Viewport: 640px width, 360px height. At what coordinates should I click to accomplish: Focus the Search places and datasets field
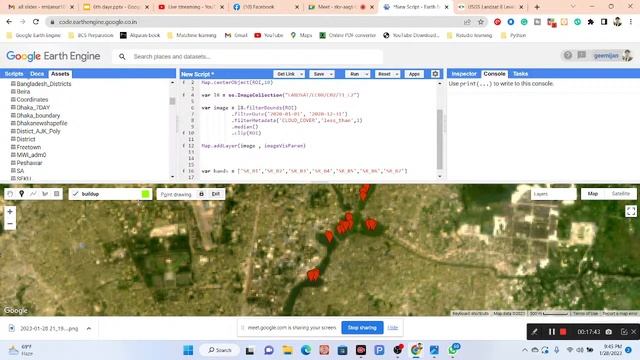(x=247, y=57)
